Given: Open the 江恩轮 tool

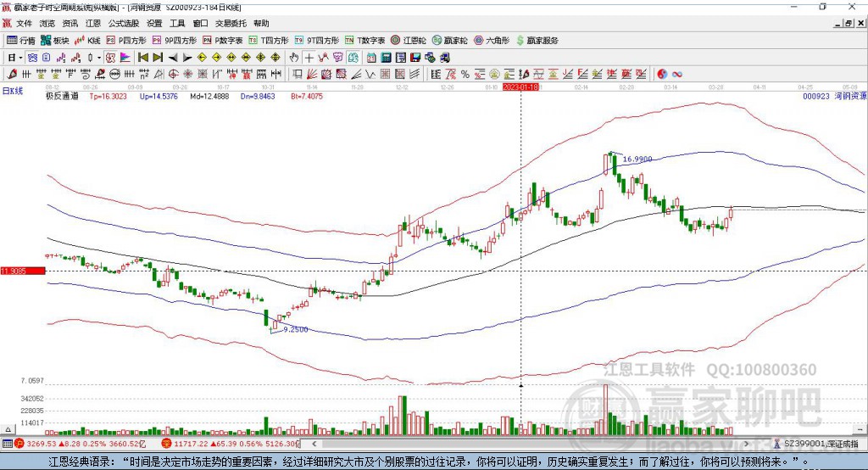Looking at the screenshot, I should (x=409, y=41).
